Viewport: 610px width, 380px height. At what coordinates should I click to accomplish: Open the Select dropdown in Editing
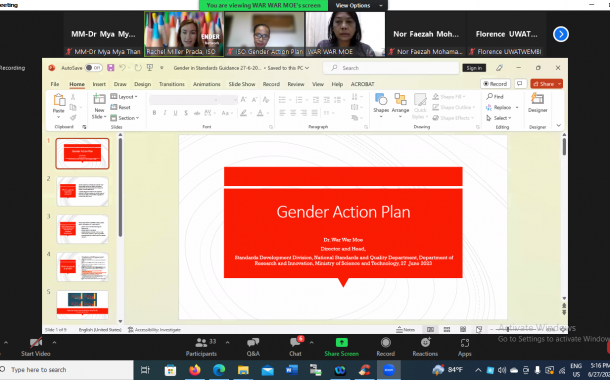499,117
